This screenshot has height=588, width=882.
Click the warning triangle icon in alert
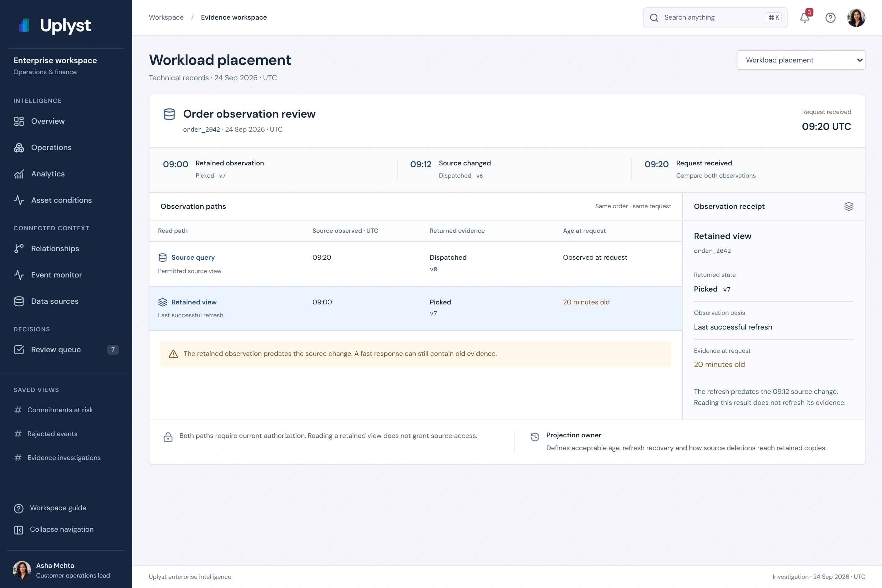pyautogui.click(x=173, y=354)
